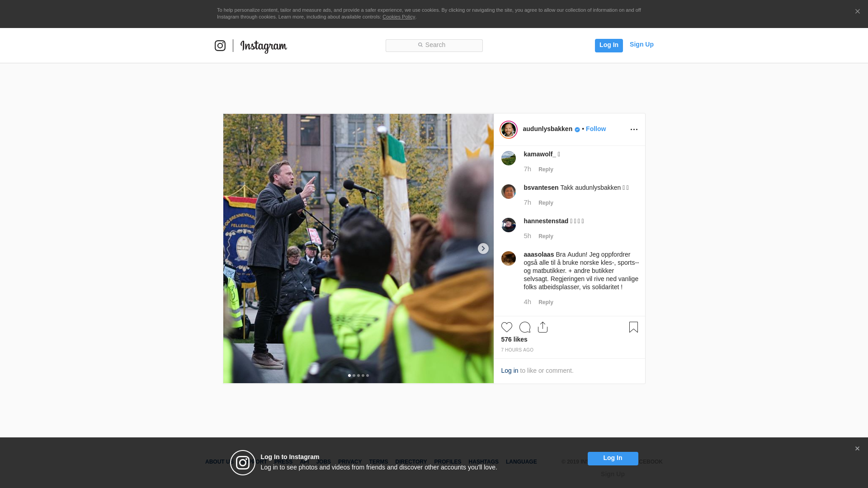Click the comment speech bubble icon
The height and width of the screenshot is (488, 868).
(x=525, y=327)
